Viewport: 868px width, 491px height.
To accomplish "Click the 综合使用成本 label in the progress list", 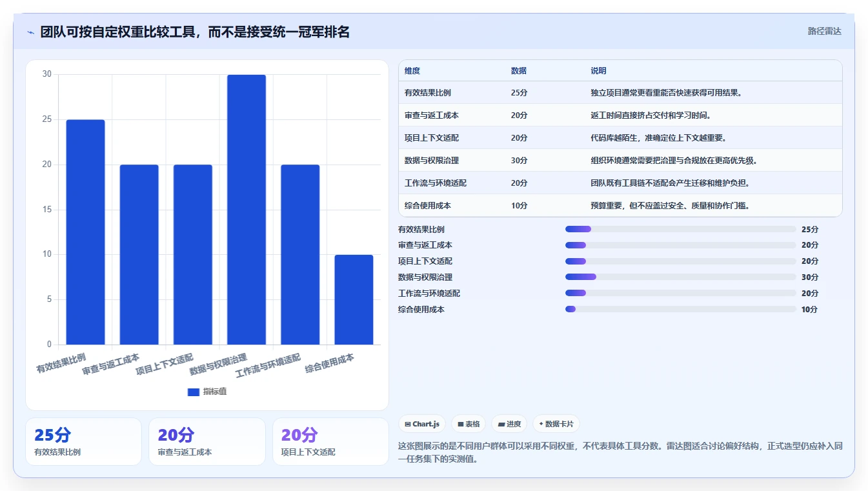I will (421, 310).
